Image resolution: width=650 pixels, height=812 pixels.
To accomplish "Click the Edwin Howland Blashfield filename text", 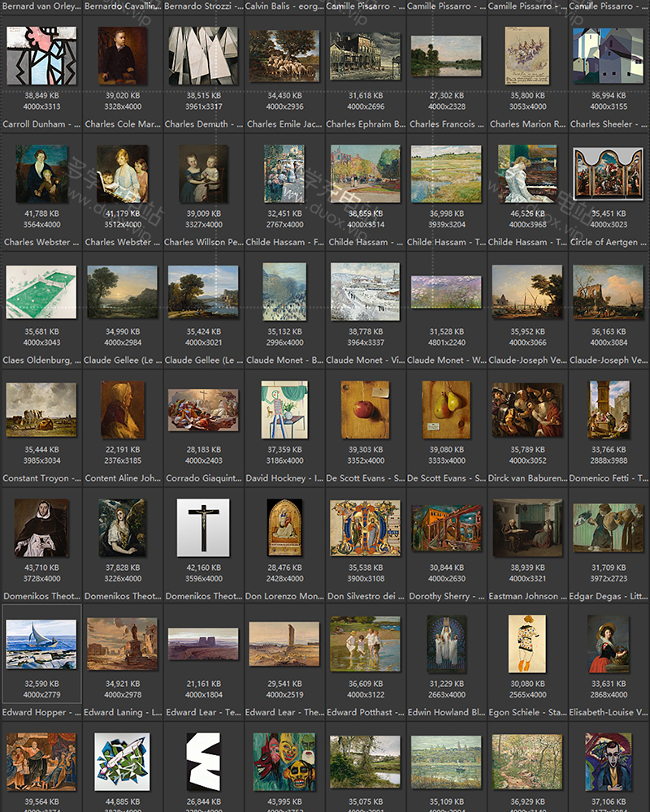I will click(447, 712).
